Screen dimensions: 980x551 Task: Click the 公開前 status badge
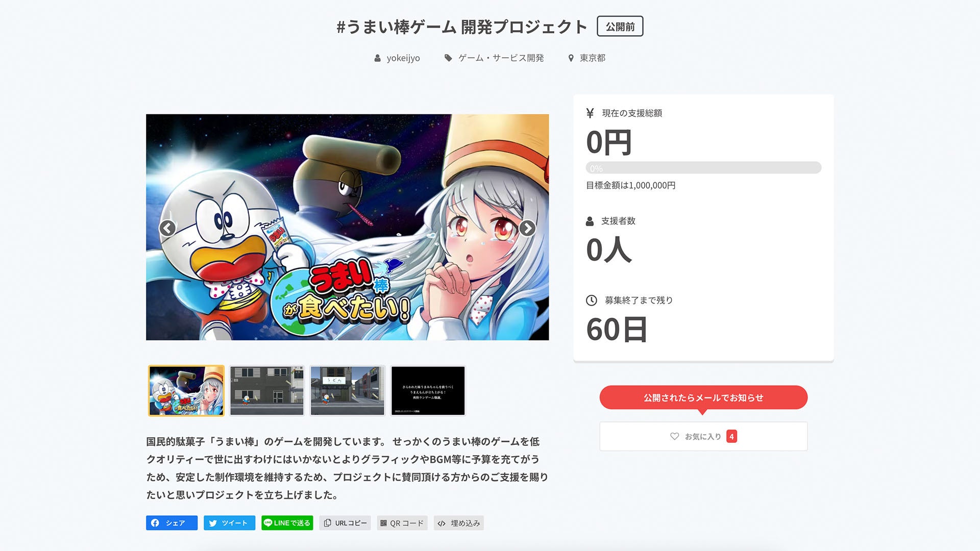620,27
